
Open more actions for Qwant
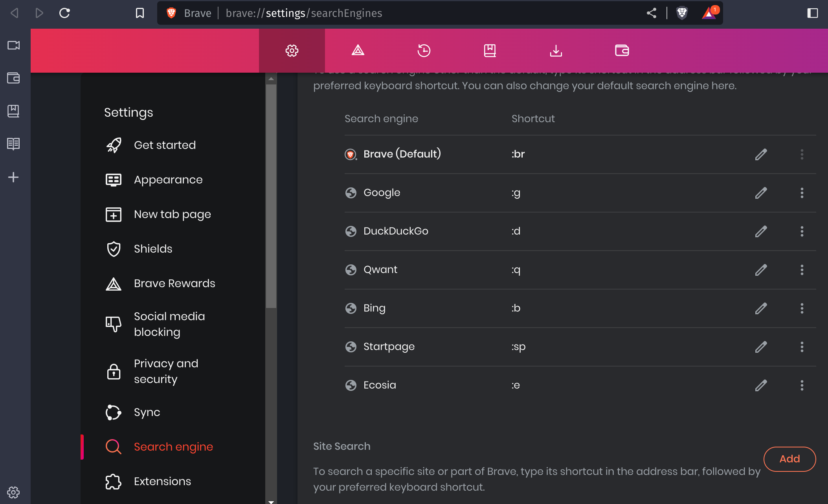coord(802,270)
